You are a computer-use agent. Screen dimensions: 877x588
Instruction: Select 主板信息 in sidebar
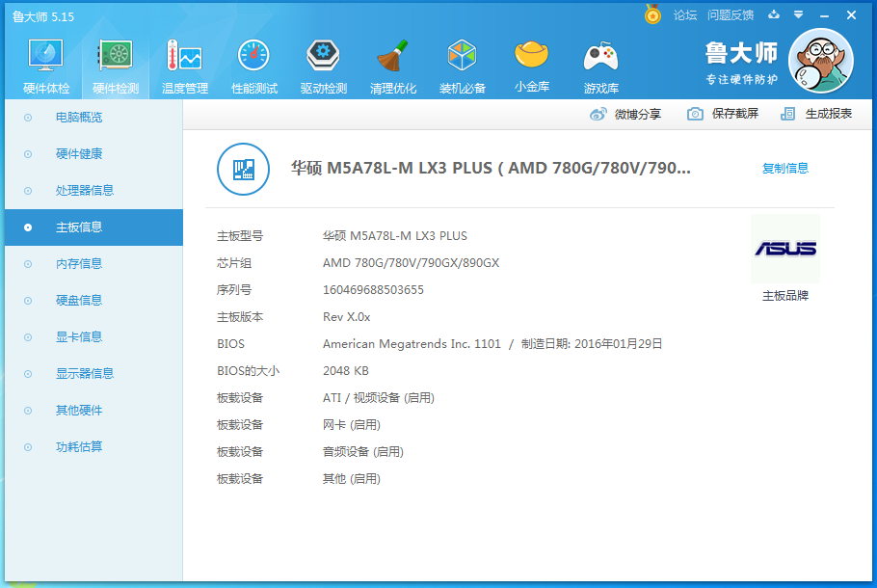point(94,227)
